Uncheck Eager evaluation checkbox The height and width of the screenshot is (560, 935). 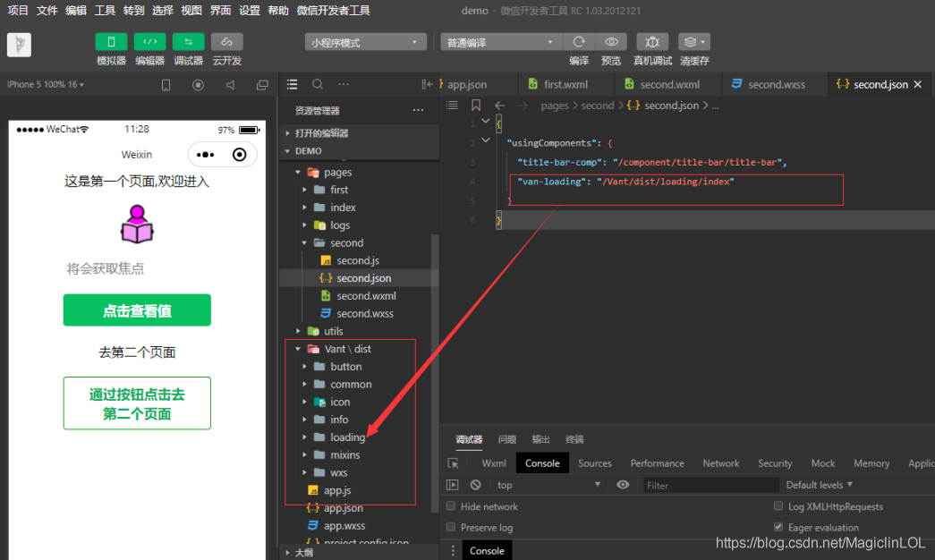[x=778, y=527]
